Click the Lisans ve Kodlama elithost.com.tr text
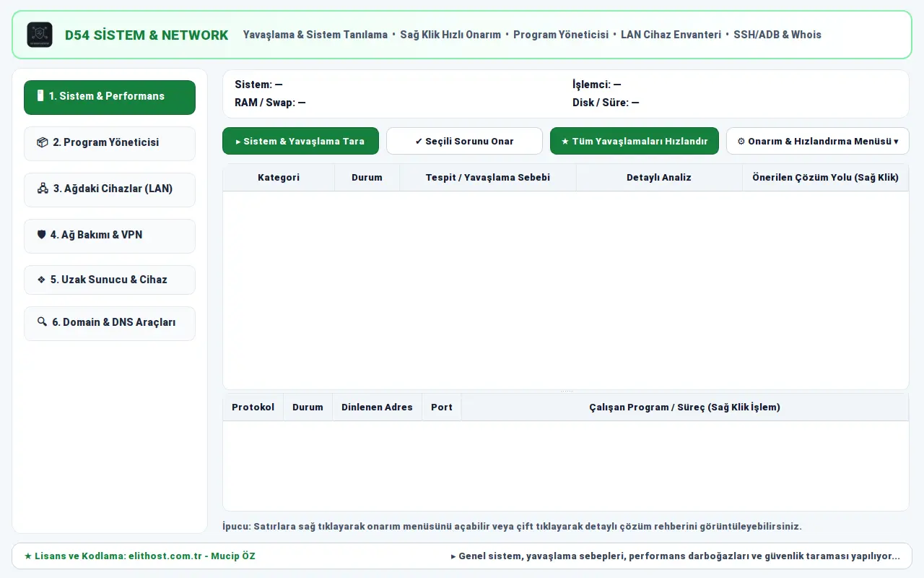Image resolution: width=924 pixels, height=578 pixels. pyautogui.click(x=140, y=556)
